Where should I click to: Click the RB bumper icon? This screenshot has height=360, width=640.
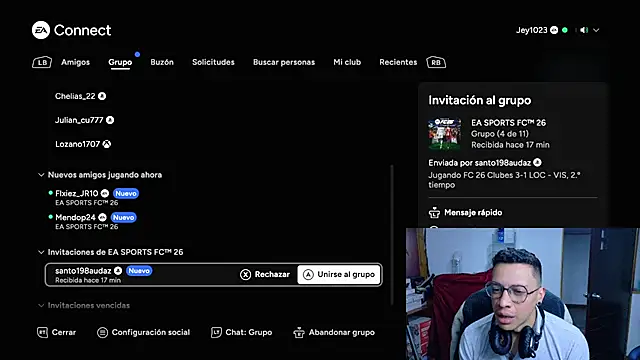(436, 62)
